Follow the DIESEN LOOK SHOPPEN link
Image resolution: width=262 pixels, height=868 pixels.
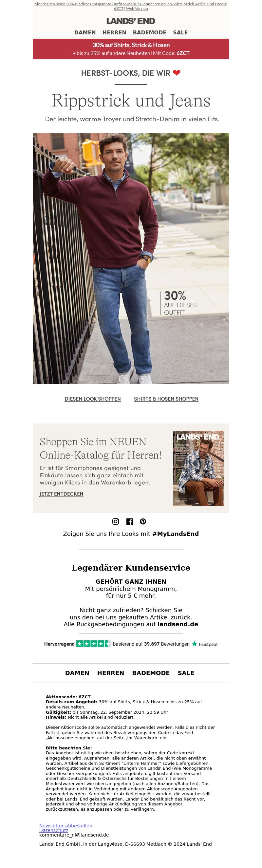[93, 399]
